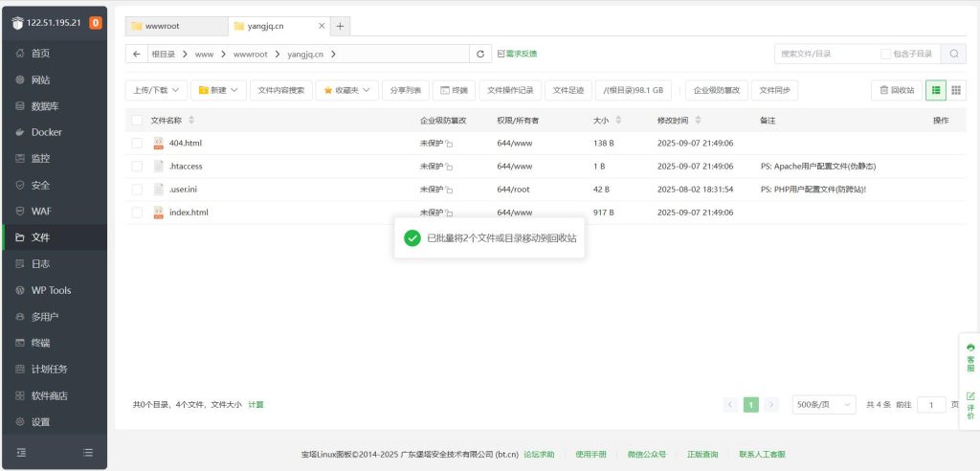
Task: Open 软件商店 in the sidebar
Action: (55, 396)
